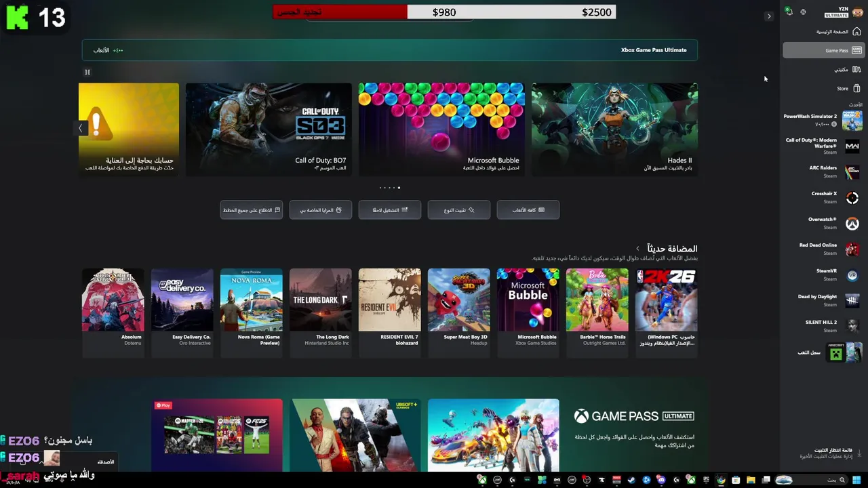868x488 pixels.
Task: Open the Windows Start button
Action: point(855,480)
